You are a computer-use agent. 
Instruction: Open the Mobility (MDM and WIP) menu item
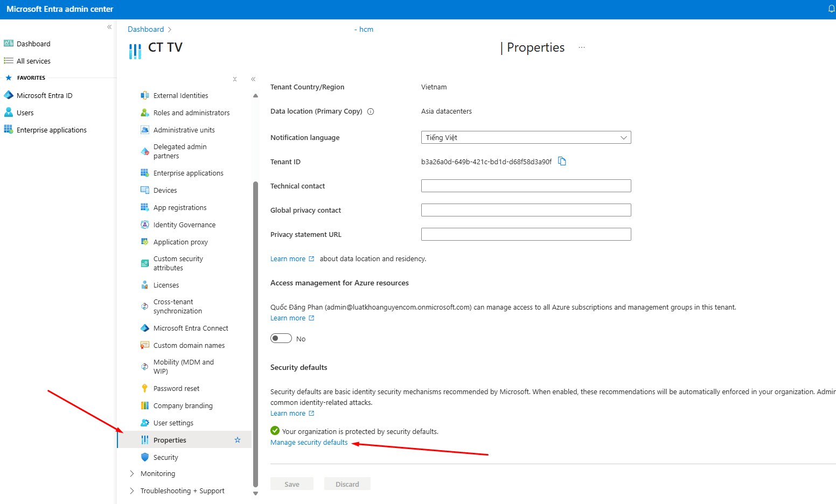[x=185, y=367]
